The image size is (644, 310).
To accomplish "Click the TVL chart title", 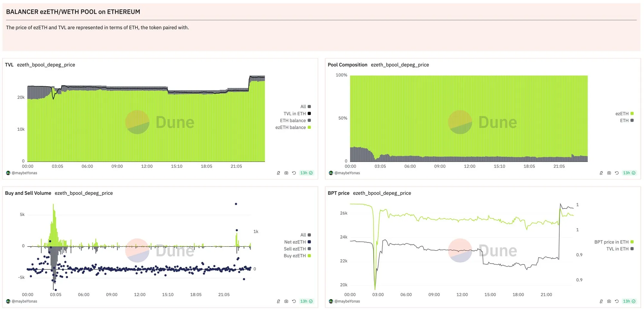I will (9, 65).
